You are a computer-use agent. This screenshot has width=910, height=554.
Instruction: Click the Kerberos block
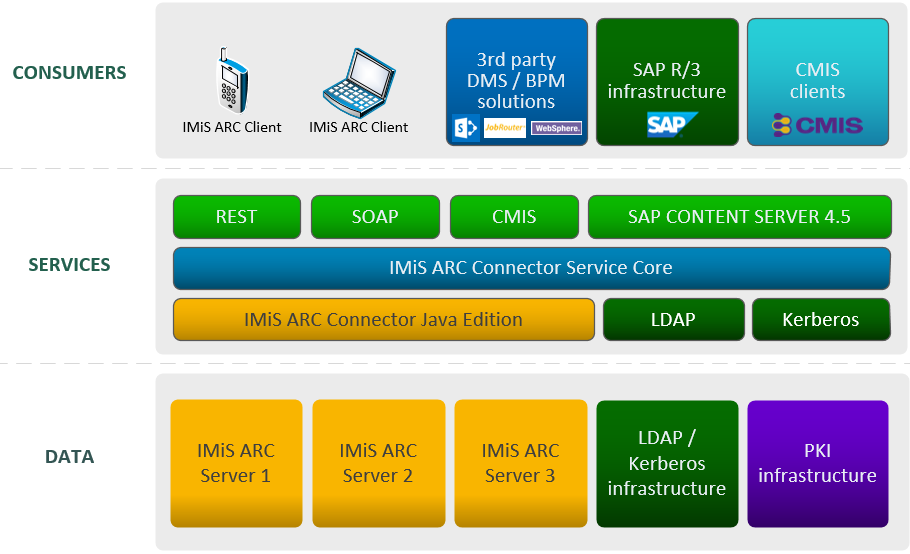(x=821, y=320)
